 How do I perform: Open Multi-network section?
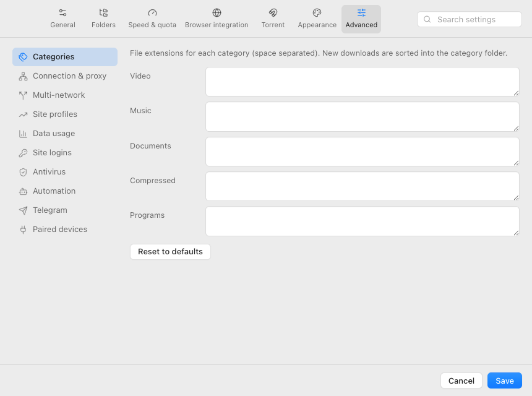click(x=65, y=95)
